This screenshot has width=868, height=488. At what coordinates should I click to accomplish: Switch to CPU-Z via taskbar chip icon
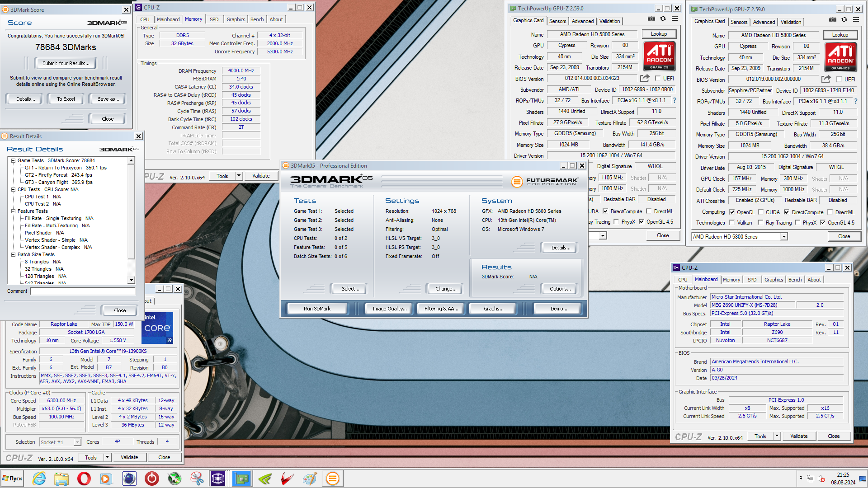218,479
